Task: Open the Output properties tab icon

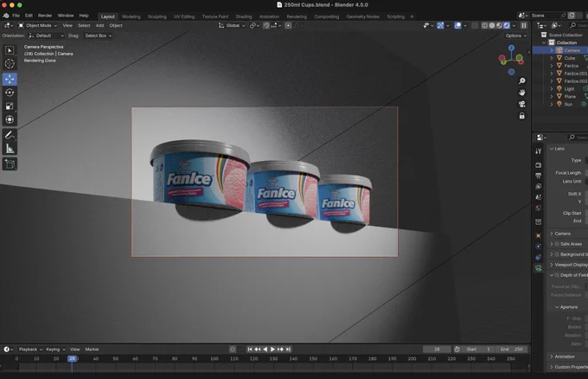Action: tap(539, 176)
